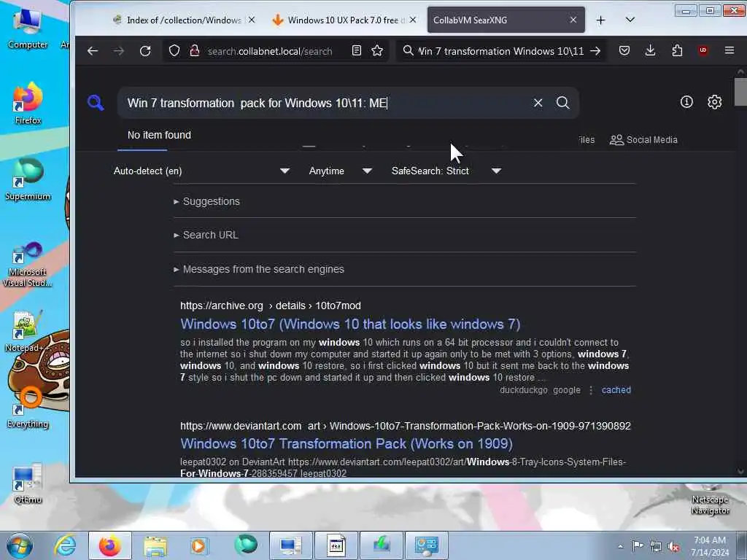Open the cached version link
747x560 pixels.
[x=616, y=390]
